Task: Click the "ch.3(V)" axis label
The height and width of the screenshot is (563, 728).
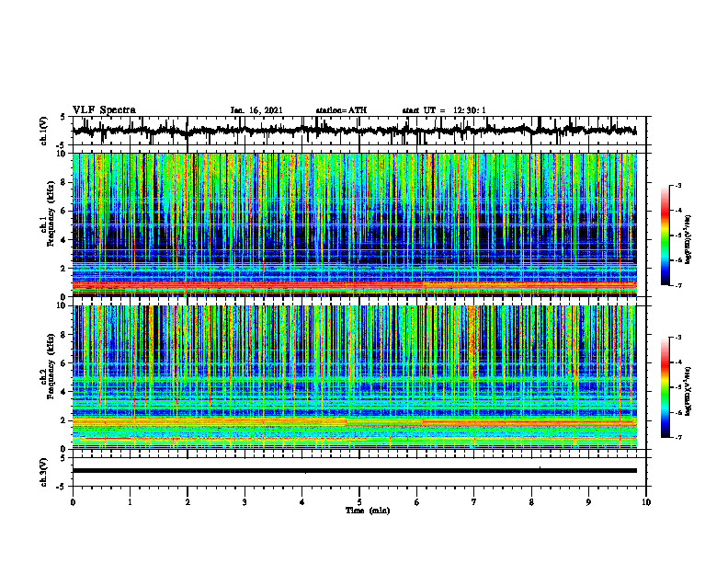Action: pyautogui.click(x=44, y=472)
